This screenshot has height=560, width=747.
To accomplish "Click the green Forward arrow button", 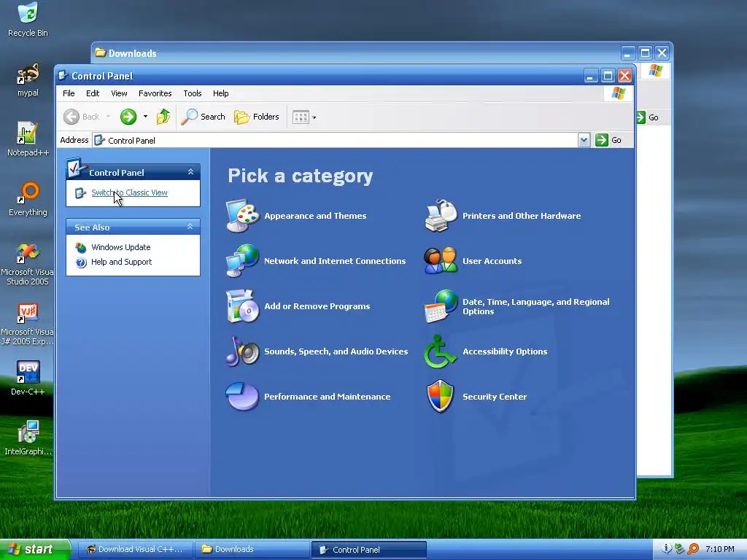I will click(x=128, y=117).
